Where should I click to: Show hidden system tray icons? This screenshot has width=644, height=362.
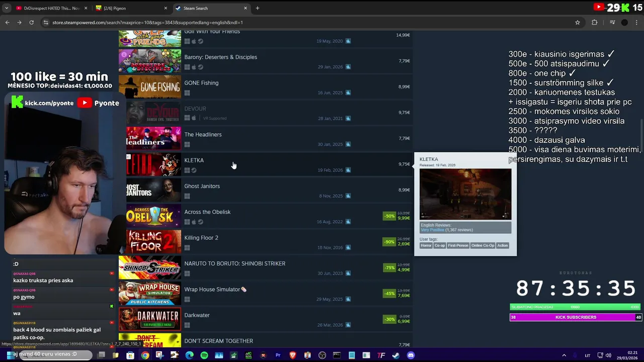click(x=563, y=355)
